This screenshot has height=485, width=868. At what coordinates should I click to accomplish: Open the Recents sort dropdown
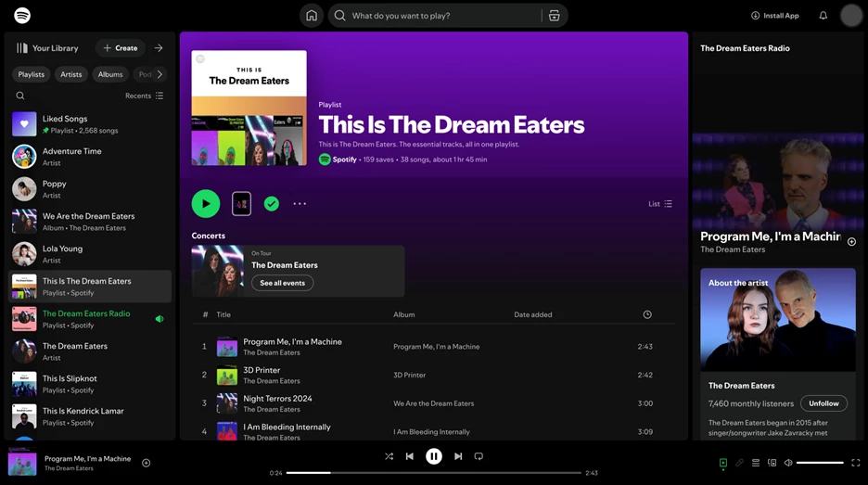pyautogui.click(x=144, y=96)
